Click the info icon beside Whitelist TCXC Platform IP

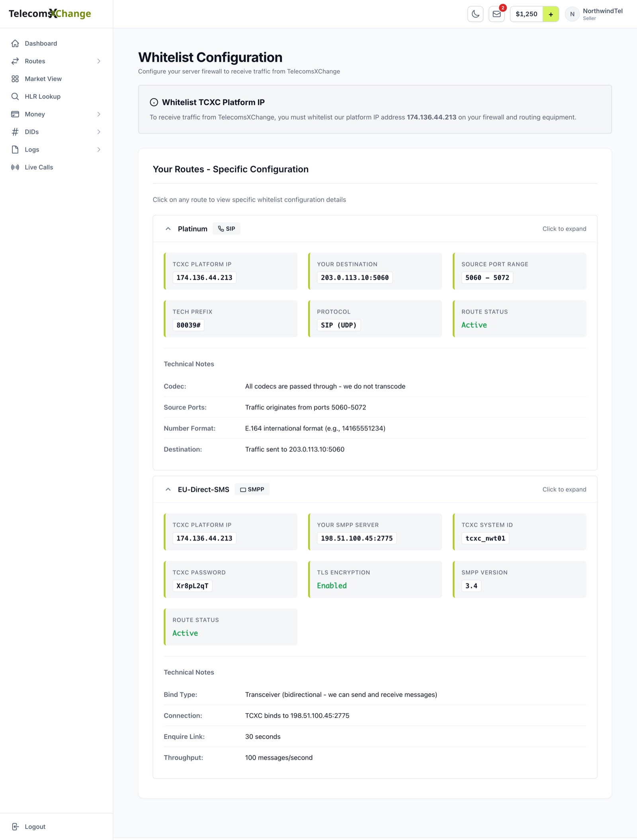[x=154, y=102]
